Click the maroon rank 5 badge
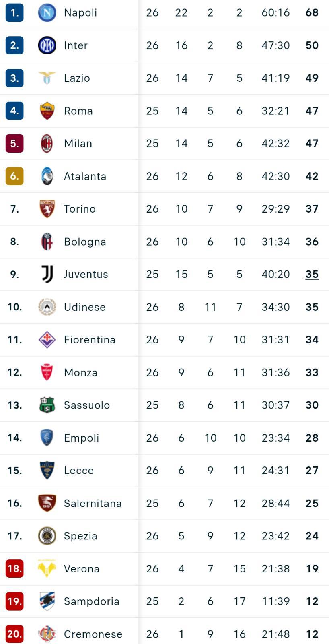The width and height of the screenshot is (329, 644). pos(14,144)
